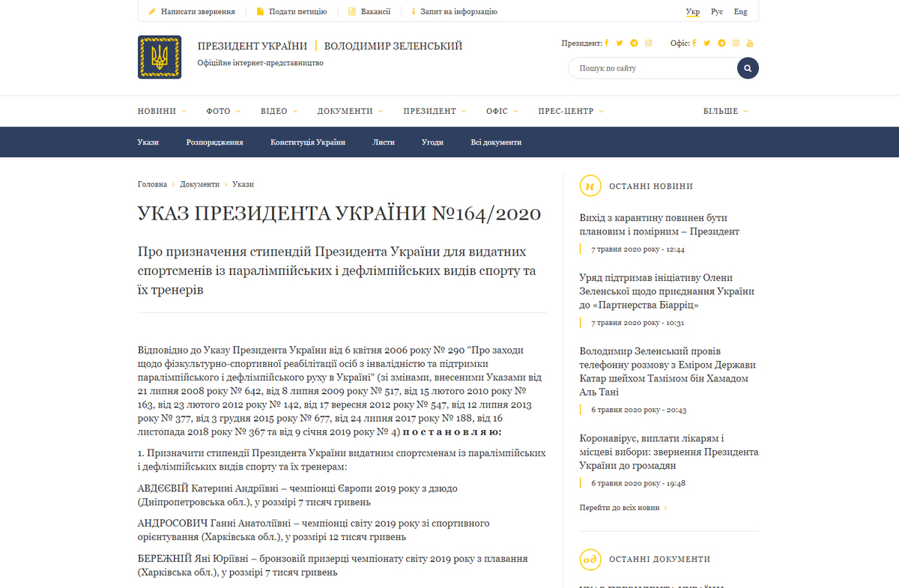Open news about the call with Еміром Катар
899x588 pixels.
668,372
